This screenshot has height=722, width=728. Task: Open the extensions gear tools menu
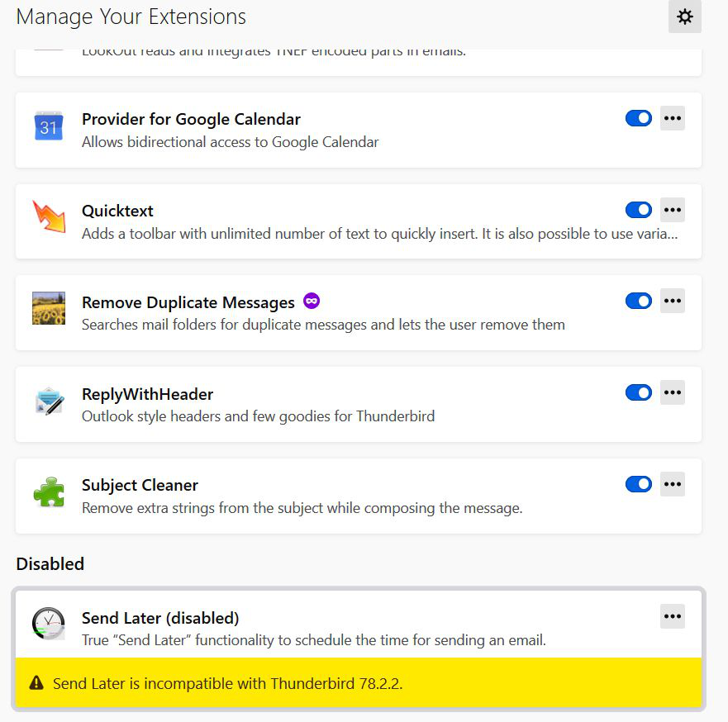[684, 17]
